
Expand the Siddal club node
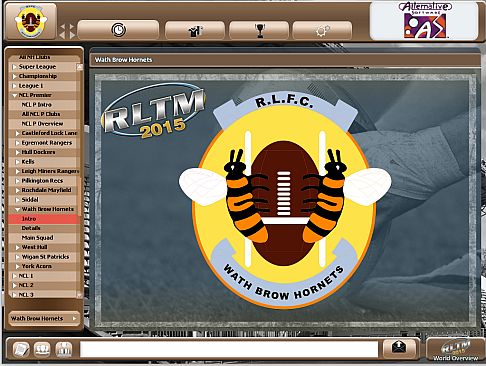18,200
